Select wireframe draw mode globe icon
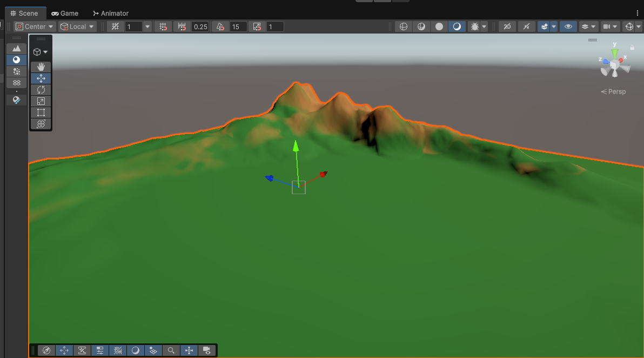644x358 pixels. (404, 26)
